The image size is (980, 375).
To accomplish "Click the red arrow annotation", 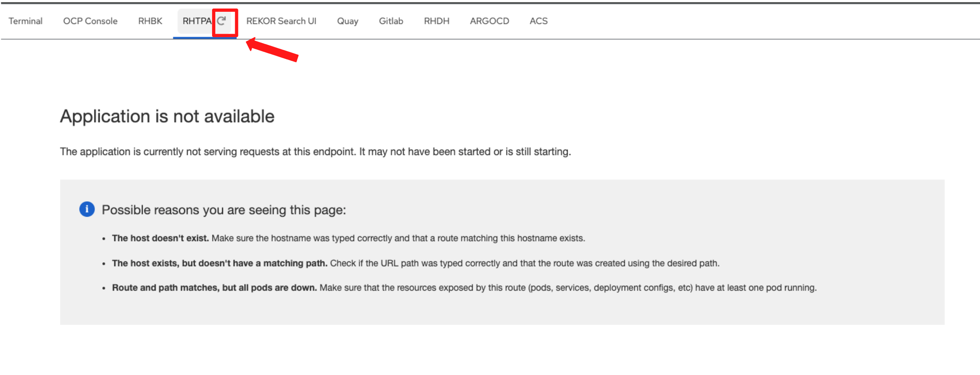I will tap(272, 50).
